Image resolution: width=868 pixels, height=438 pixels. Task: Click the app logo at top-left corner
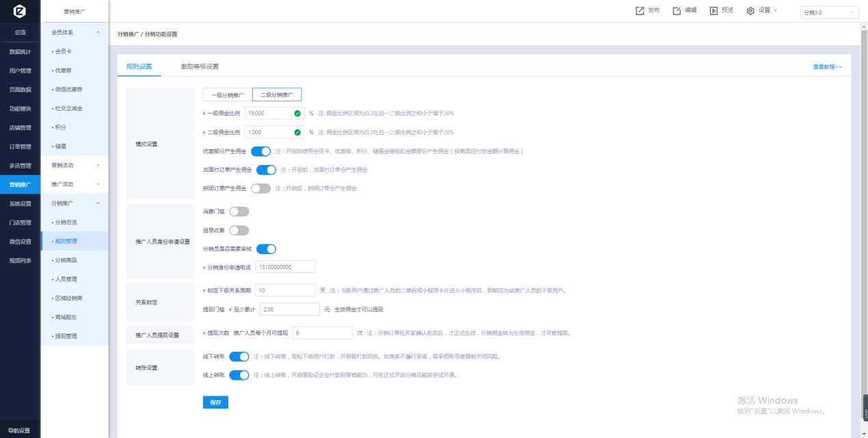[x=20, y=12]
